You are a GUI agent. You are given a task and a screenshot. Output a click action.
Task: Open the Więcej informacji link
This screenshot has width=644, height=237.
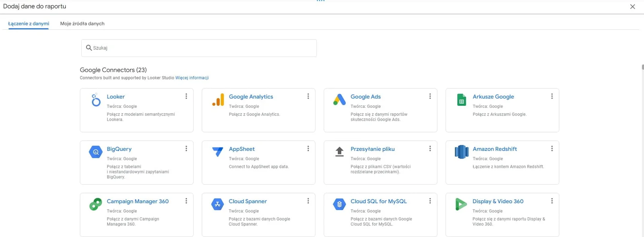click(x=192, y=78)
